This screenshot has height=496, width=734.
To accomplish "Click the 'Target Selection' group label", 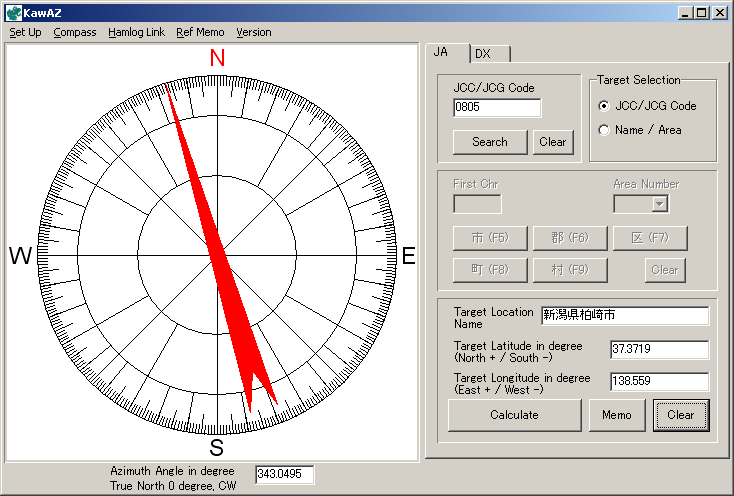I will pos(639,80).
